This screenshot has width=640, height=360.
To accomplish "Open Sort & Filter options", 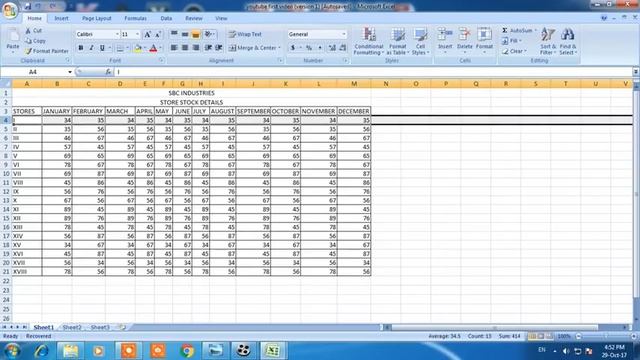I will click(x=548, y=41).
